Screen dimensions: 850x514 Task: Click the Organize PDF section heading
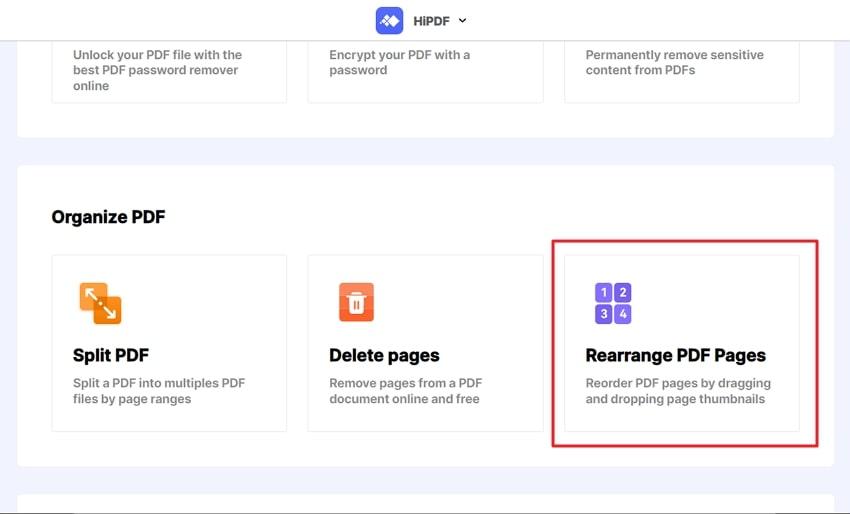(108, 217)
